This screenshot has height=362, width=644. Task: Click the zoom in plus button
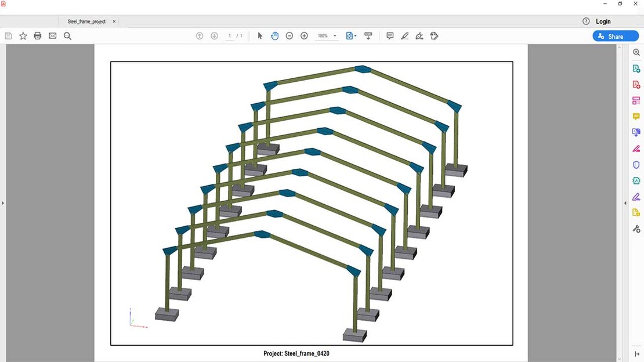[304, 36]
